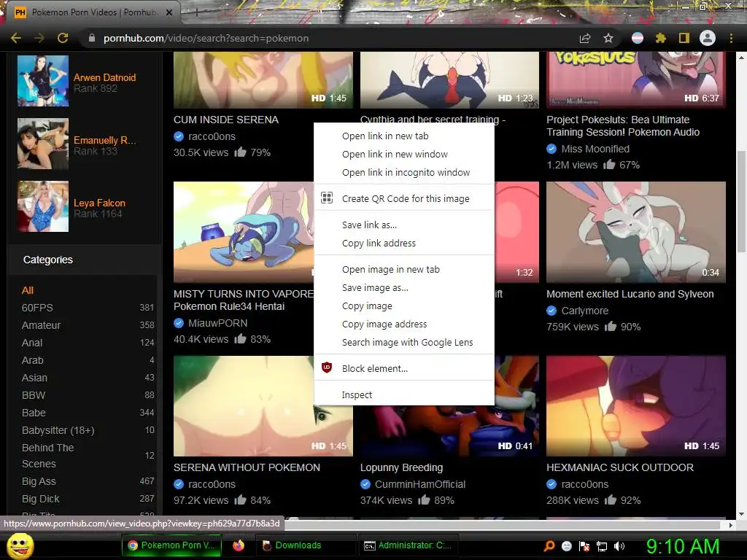The width and height of the screenshot is (747, 560).
Task: Click the page vertical scrollbar thumb
Action: 741,203
